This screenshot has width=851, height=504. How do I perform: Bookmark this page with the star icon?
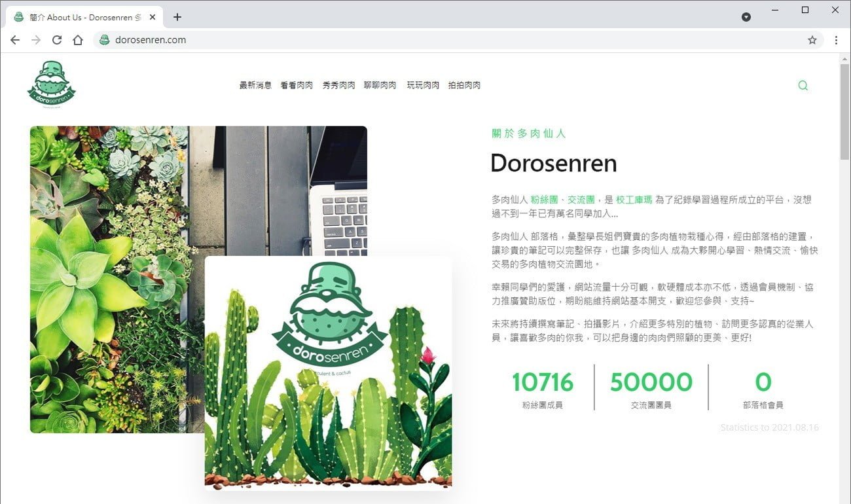[812, 40]
